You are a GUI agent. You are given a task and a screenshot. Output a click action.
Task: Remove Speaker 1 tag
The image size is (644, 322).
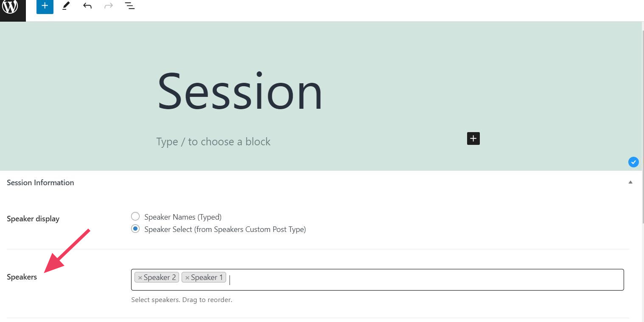187,278
